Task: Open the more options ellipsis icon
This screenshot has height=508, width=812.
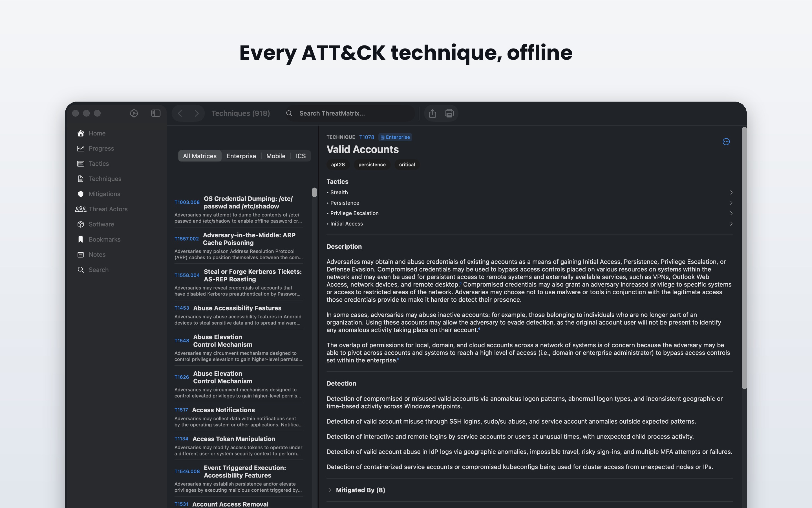Action: pyautogui.click(x=726, y=142)
